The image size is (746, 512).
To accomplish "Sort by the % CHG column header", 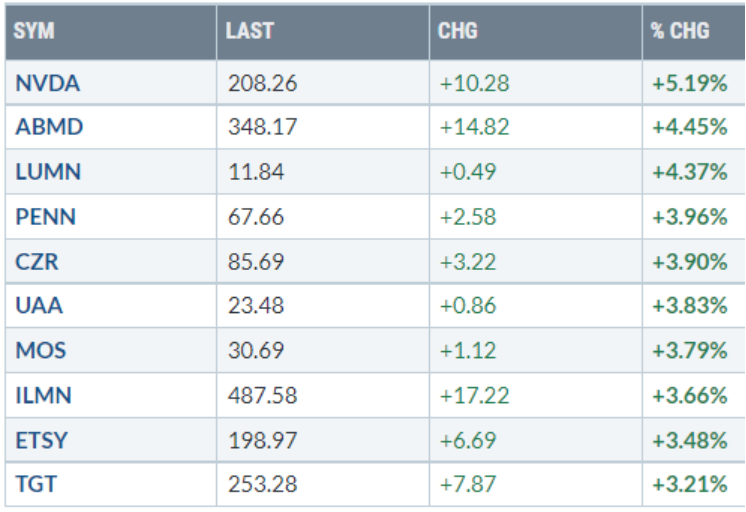I will tap(680, 31).
